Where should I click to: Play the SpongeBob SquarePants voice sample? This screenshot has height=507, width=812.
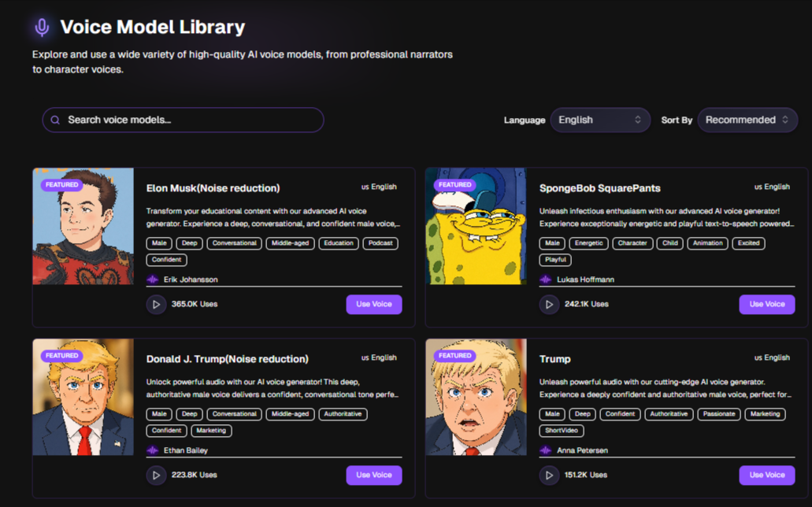pyautogui.click(x=549, y=305)
